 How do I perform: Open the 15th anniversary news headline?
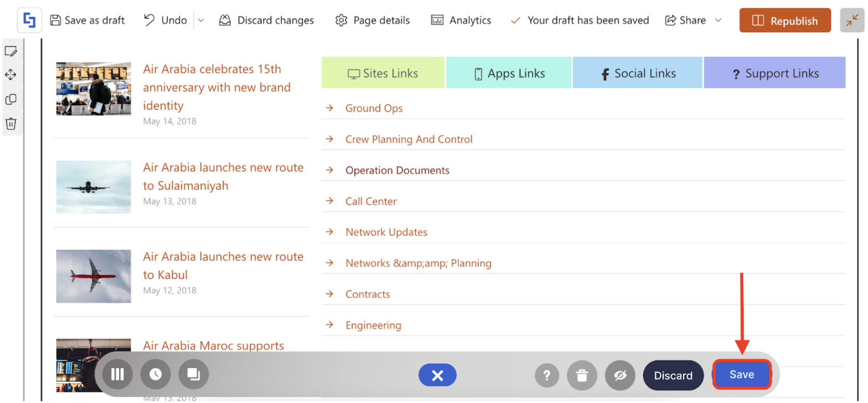[x=217, y=87]
